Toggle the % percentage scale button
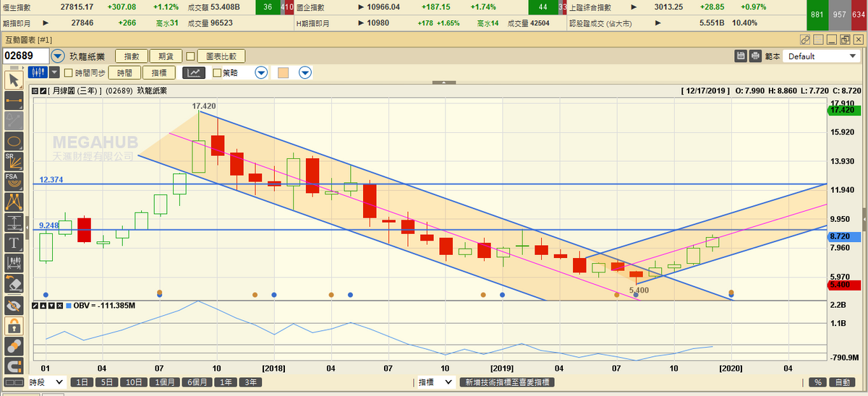The image size is (868, 396). click(817, 382)
